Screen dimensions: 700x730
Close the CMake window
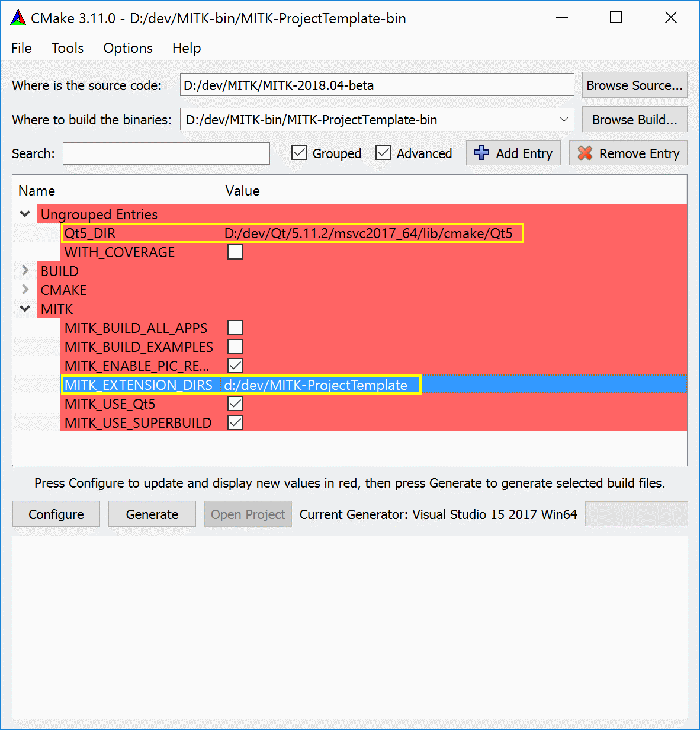670,18
